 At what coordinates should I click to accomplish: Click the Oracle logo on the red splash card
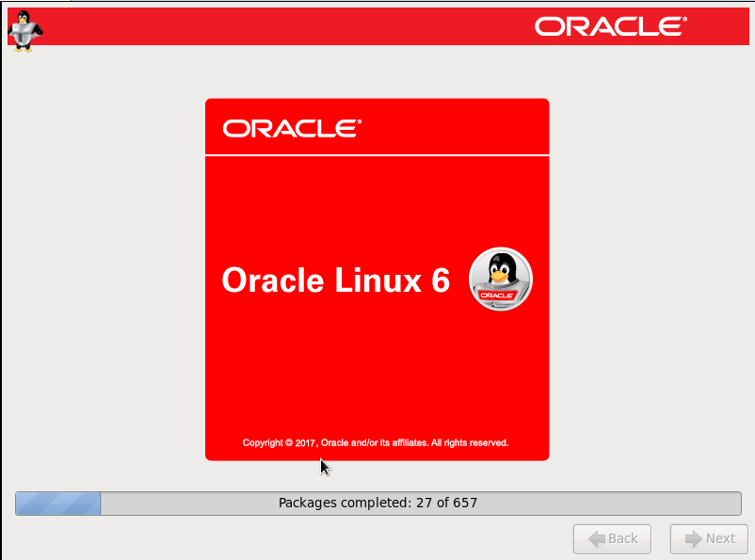point(292,129)
